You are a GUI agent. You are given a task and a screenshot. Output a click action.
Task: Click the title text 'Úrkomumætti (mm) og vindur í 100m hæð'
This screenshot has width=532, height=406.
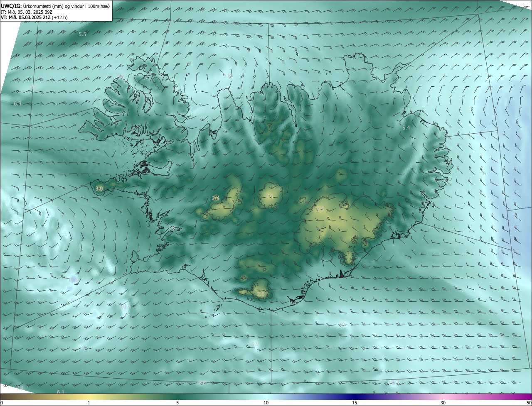pyautogui.click(x=66, y=6)
